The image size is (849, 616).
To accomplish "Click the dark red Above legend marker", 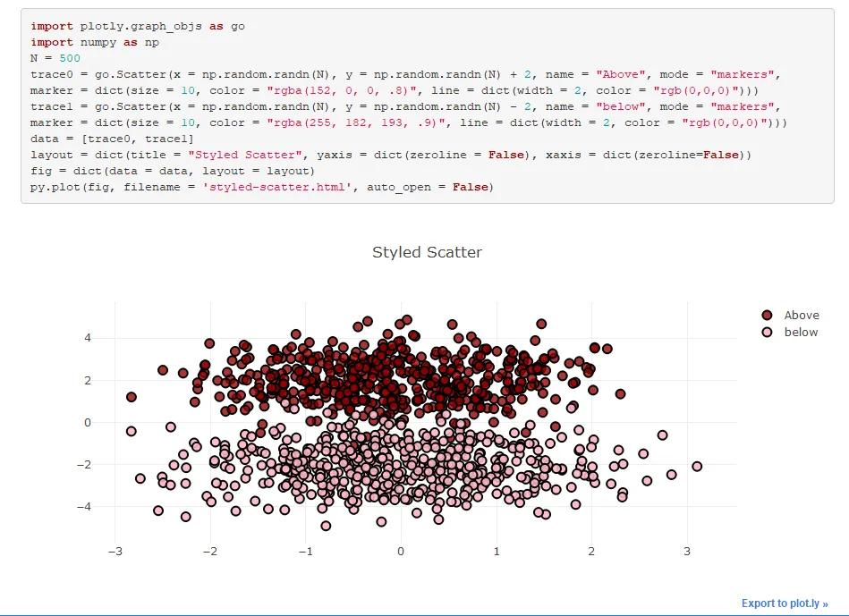I will 767,315.
